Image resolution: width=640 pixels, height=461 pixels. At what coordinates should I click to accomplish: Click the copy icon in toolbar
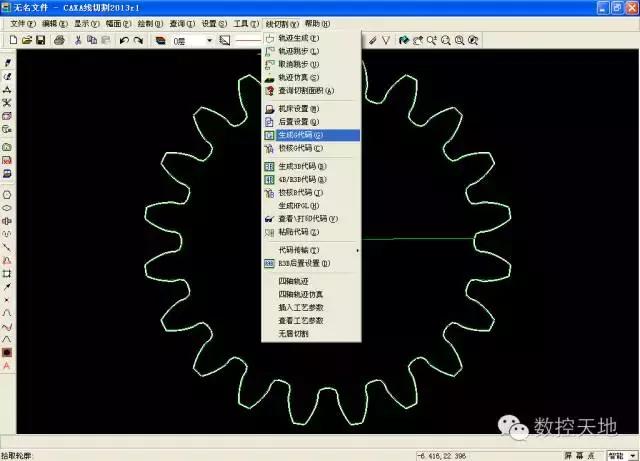pos(92,40)
